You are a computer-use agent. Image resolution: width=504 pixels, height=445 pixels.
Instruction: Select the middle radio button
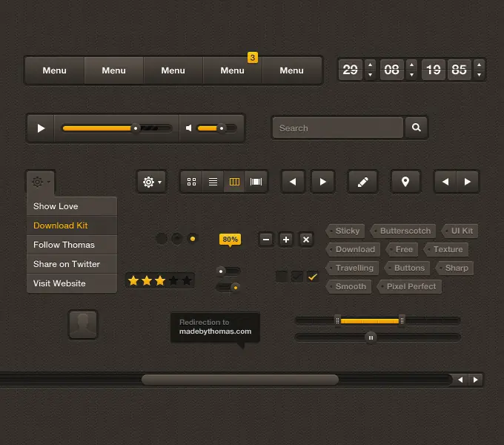point(177,239)
